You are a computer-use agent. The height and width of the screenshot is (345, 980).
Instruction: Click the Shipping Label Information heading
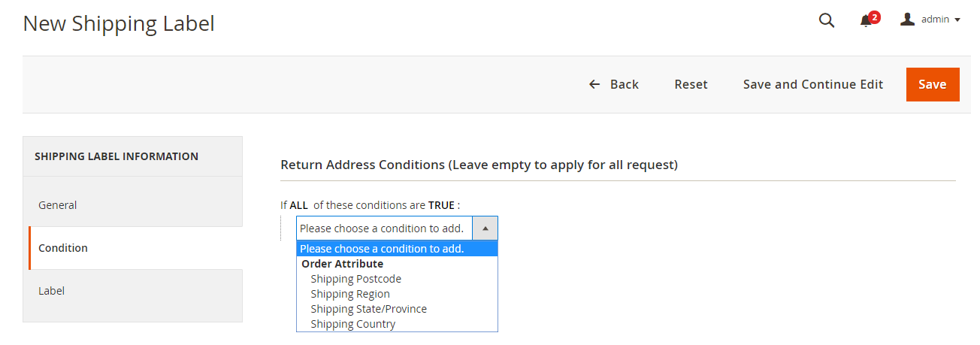pyautogui.click(x=116, y=156)
